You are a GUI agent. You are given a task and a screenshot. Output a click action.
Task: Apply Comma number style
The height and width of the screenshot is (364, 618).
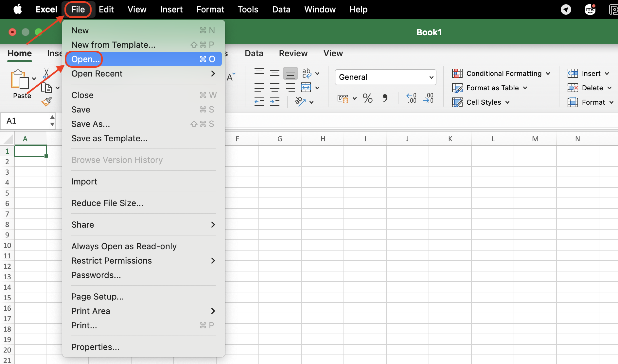point(385,98)
